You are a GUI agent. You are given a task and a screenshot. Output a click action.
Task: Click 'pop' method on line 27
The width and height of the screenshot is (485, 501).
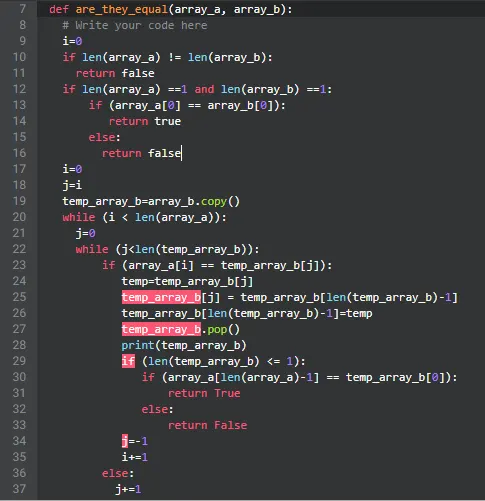[217, 330]
